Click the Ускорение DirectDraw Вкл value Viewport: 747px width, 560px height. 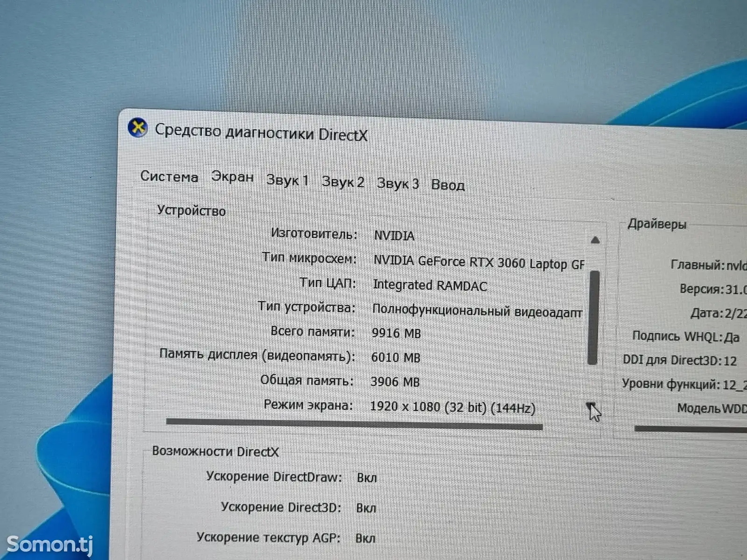pyautogui.click(x=366, y=478)
